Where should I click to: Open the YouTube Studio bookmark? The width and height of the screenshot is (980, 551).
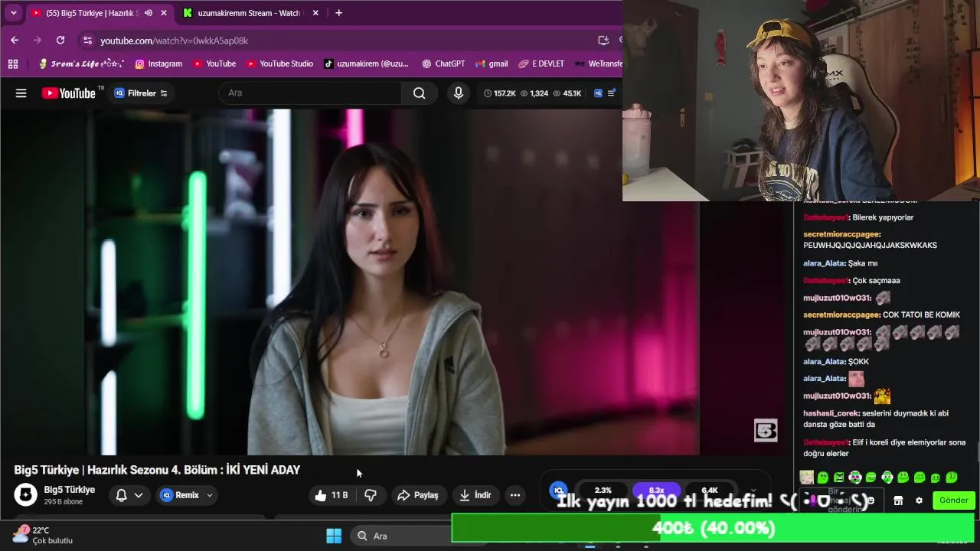point(279,64)
